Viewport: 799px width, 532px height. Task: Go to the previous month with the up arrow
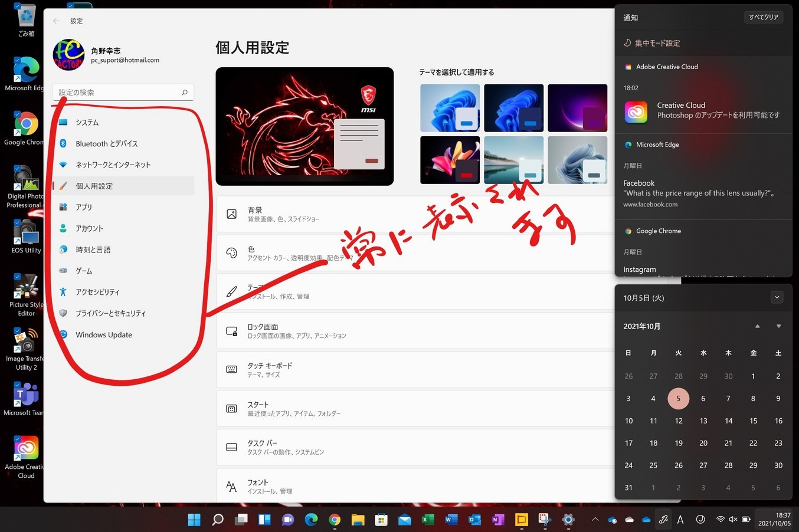758,326
